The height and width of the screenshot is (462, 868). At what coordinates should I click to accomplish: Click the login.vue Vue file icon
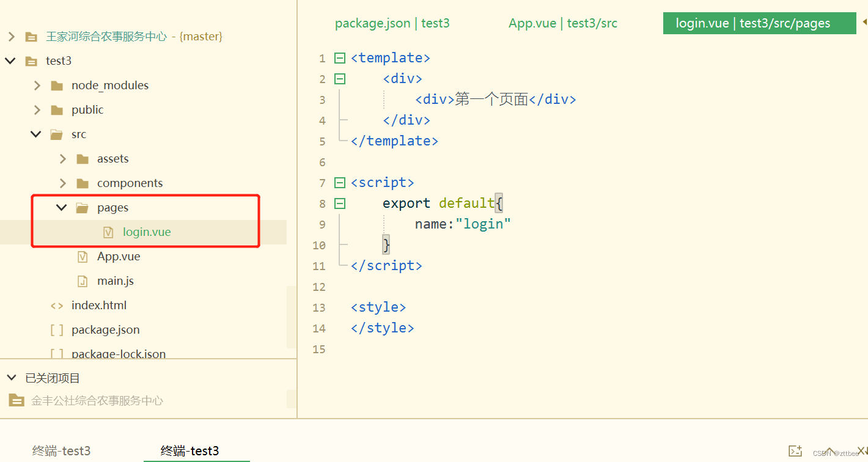108,232
